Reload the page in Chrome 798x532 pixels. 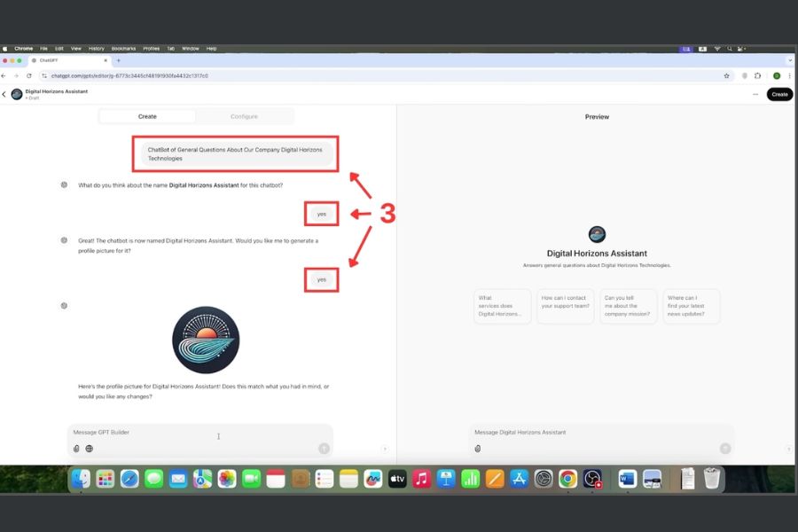pyautogui.click(x=29, y=76)
